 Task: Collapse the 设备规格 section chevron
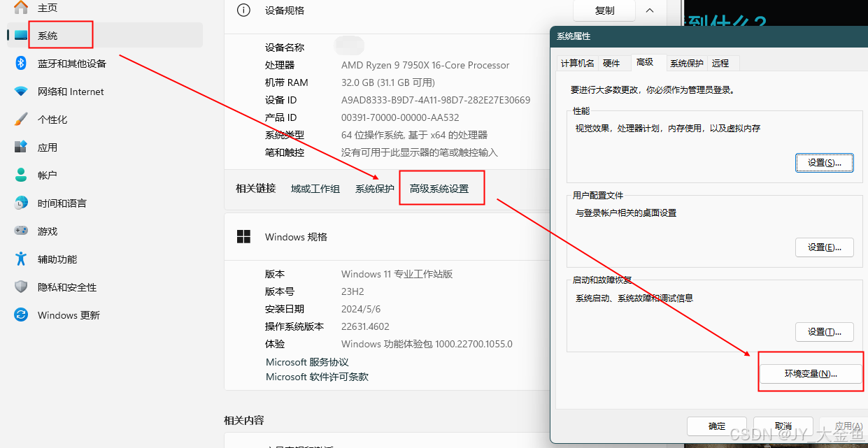coord(650,10)
